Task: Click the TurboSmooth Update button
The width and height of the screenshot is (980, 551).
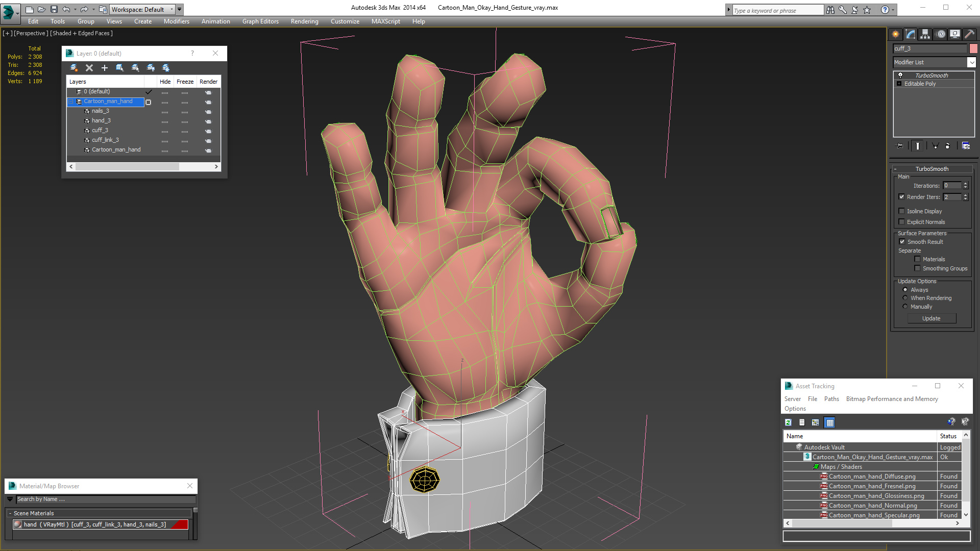Action: pyautogui.click(x=931, y=318)
